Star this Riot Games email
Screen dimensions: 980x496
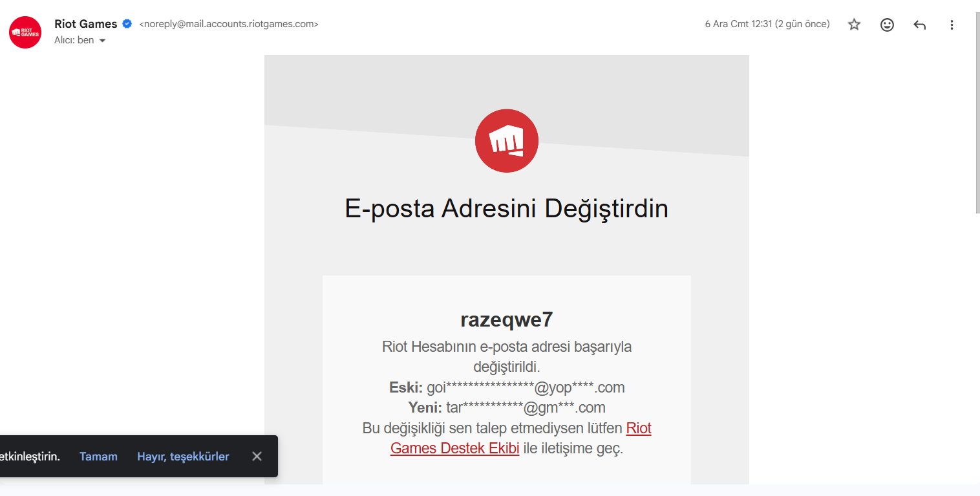[x=855, y=25]
